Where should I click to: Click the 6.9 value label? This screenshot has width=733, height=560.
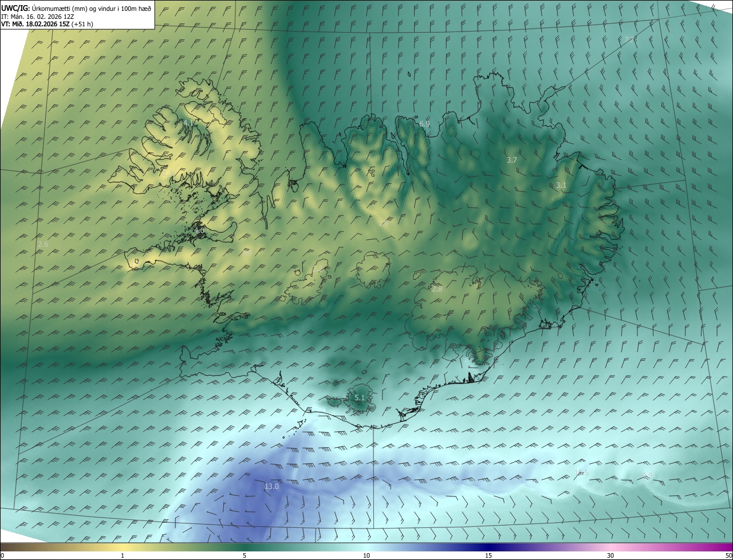coord(424,124)
